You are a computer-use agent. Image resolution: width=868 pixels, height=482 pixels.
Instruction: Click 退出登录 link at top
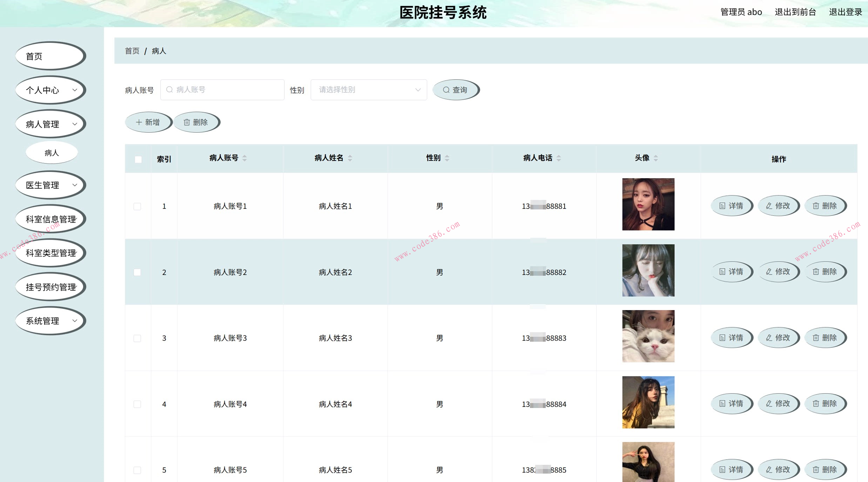click(x=845, y=12)
